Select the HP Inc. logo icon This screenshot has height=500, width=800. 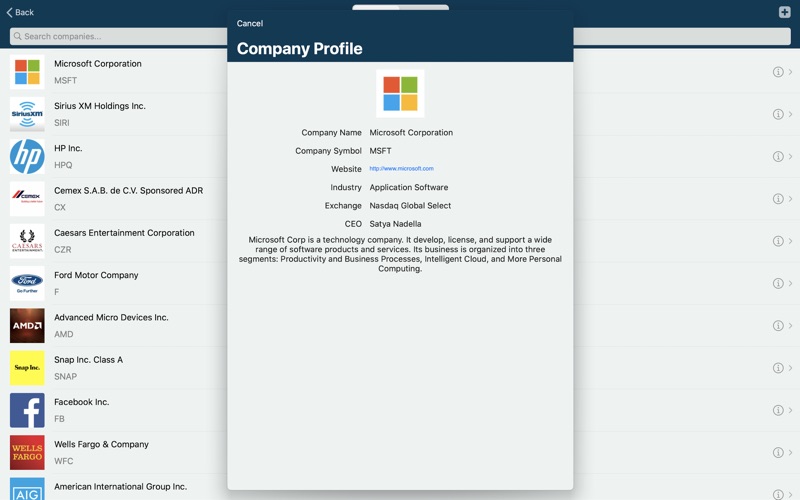[x=27, y=157]
